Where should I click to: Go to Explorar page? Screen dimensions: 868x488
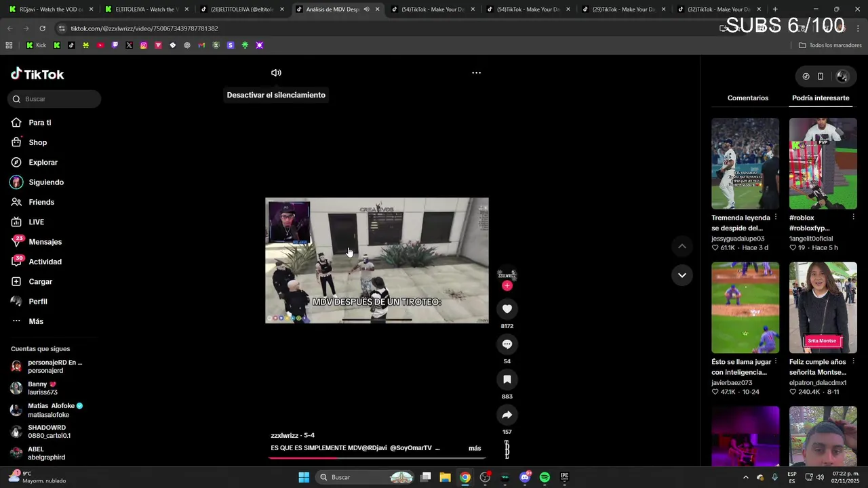pos(43,163)
